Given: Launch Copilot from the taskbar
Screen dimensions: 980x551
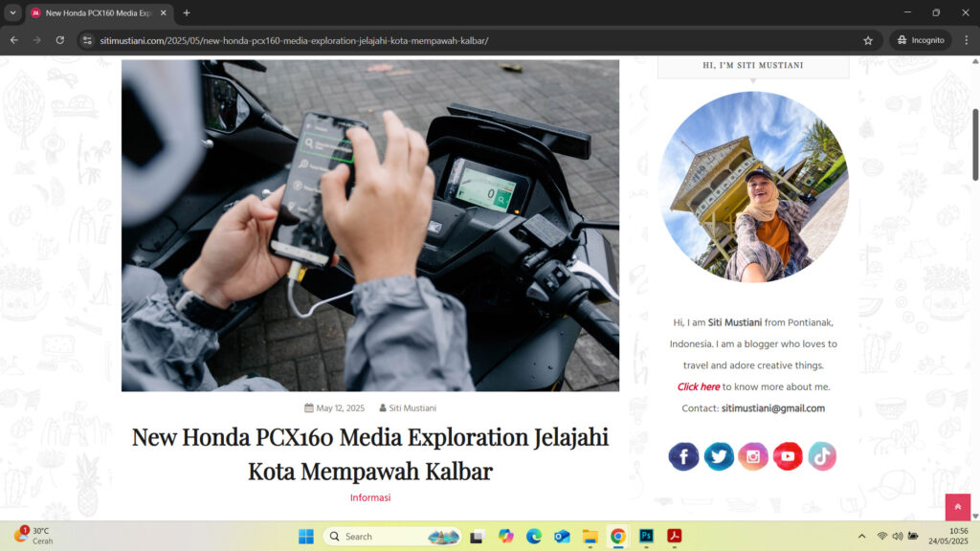Looking at the screenshot, I should pos(505,536).
